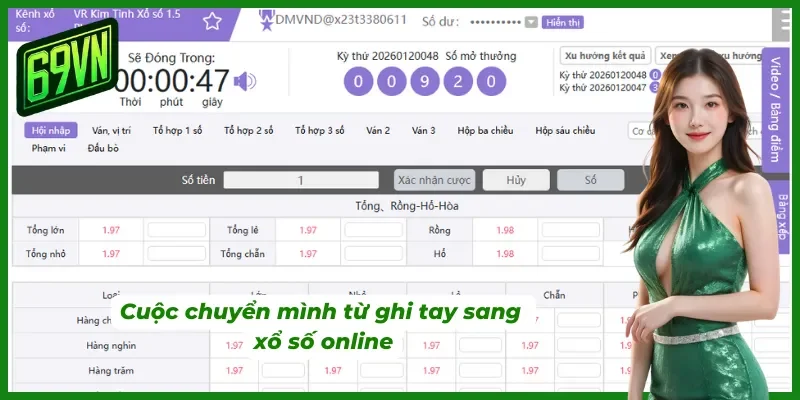The width and height of the screenshot is (800, 400).
Task: Click the Hàng trăm Nhỏ bet input
Action: [382, 370]
